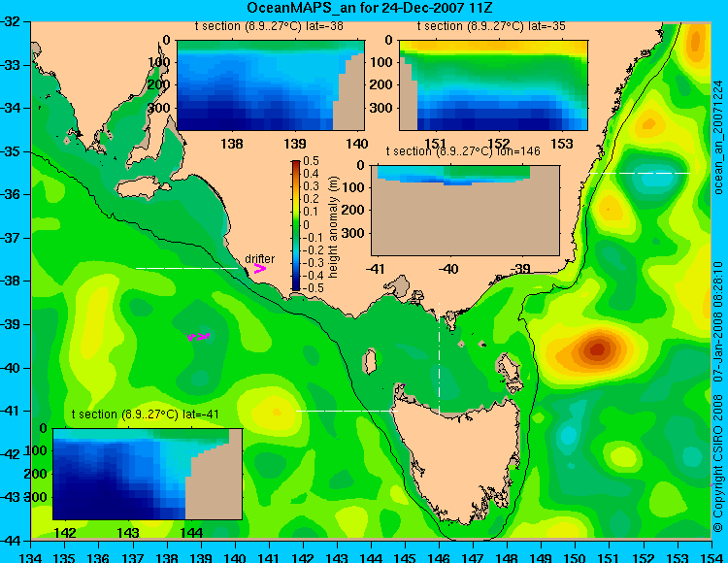The width and height of the screenshot is (728, 563).
Task: Click the '© Copyright CSIRO 2008' vertical text
Action: click(718, 462)
